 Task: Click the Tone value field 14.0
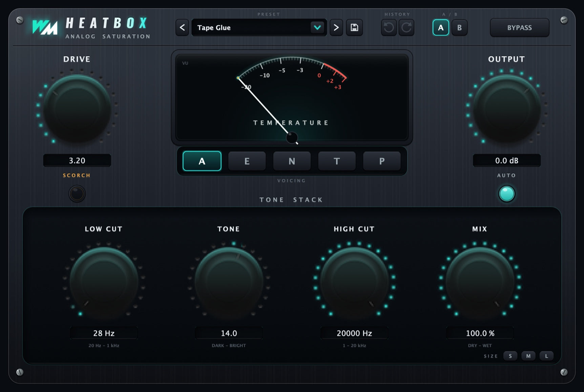[229, 333]
